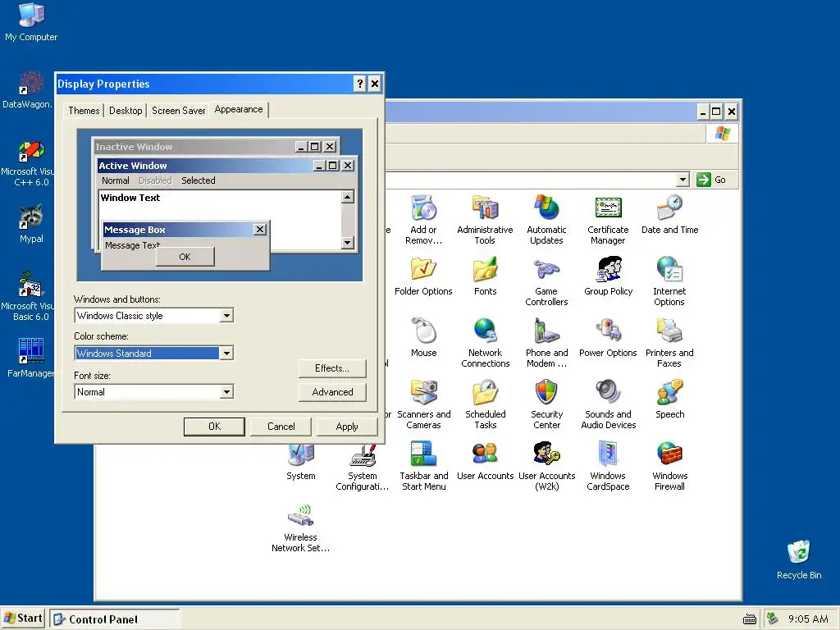This screenshot has height=630, width=840.
Task: Click the taskbar clock showing 9:05 AM
Action: [x=808, y=619]
